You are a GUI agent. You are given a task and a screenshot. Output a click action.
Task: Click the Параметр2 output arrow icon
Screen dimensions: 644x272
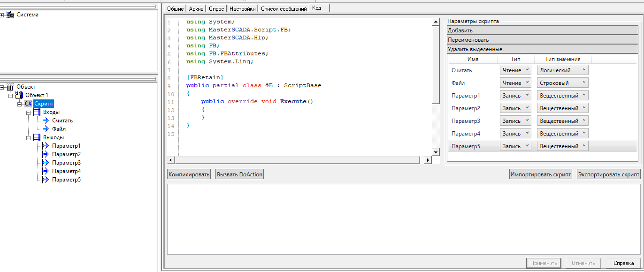tap(46, 154)
